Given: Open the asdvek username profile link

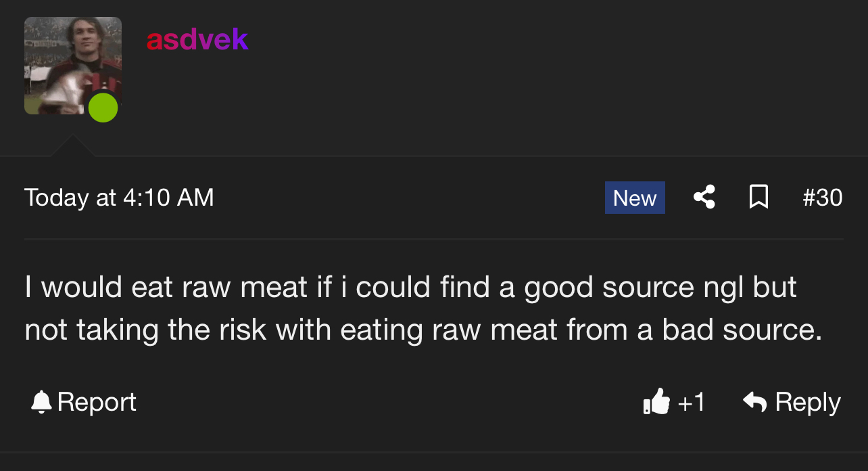Looking at the screenshot, I should tap(197, 40).
